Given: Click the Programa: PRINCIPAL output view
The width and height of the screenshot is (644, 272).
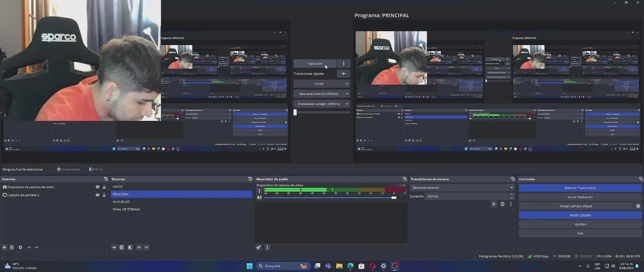Looking at the screenshot, I should pos(498,91).
